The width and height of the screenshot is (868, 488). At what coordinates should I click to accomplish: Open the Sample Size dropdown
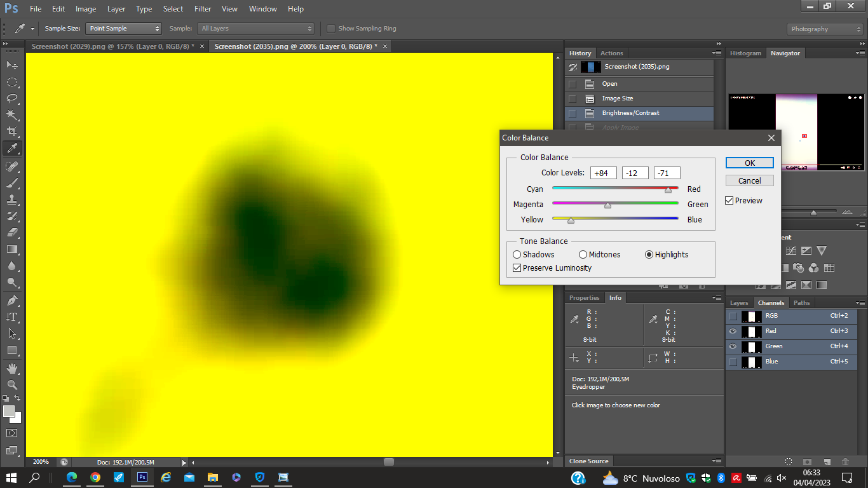[125, 29]
